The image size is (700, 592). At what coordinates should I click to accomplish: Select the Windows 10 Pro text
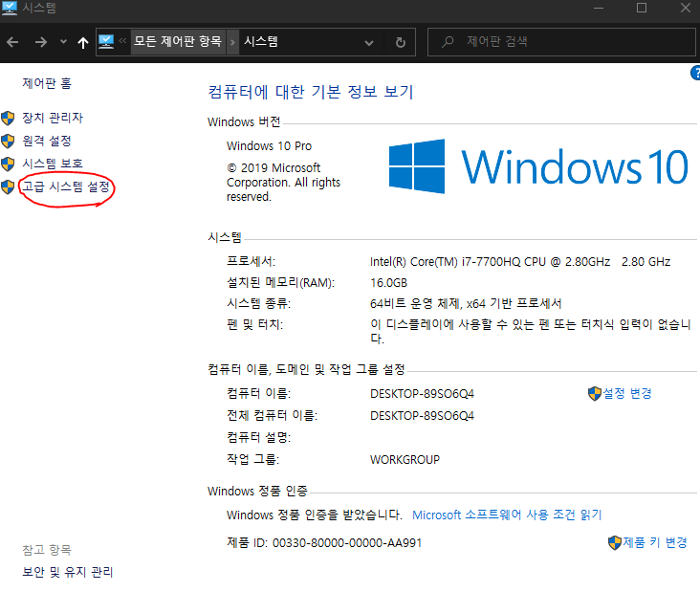click(270, 146)
